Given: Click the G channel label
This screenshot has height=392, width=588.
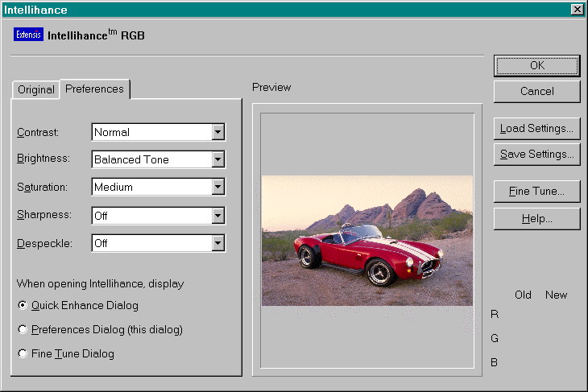Looking at the screenshot, I should [495, 338].
